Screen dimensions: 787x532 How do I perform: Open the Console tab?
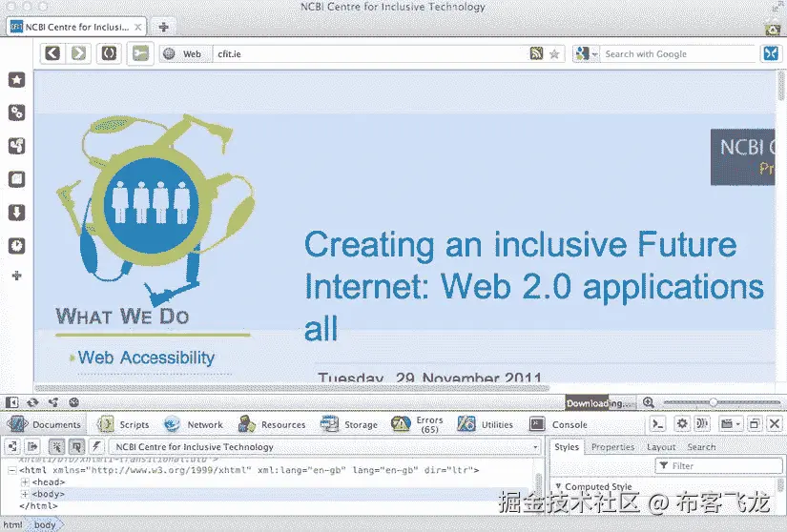[x=559, y=424]
